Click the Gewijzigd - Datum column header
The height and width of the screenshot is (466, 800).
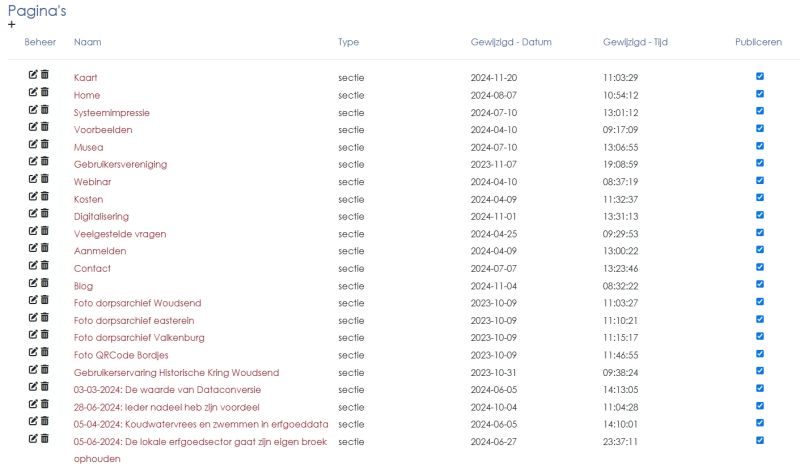(511, 42)
